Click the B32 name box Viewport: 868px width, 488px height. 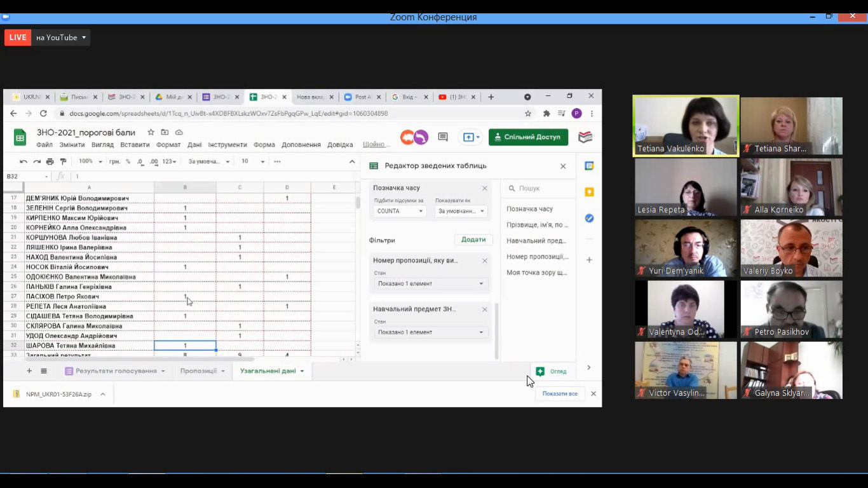[27, 177]
